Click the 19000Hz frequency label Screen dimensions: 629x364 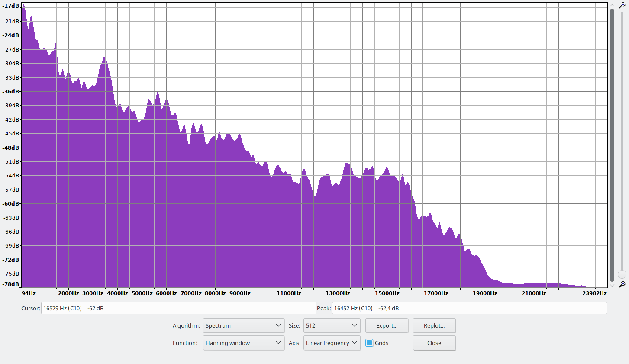(485, 293)
